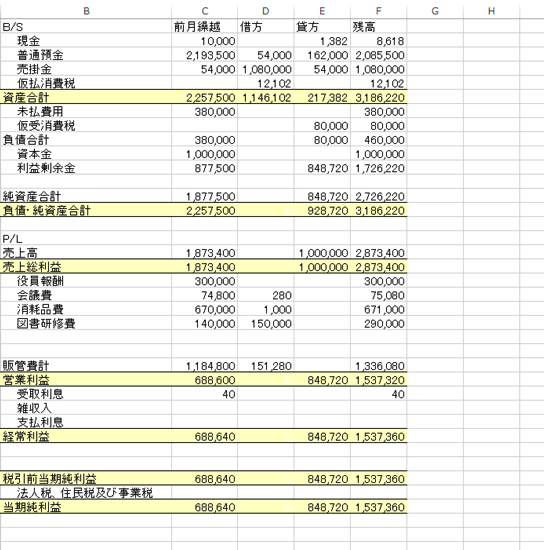Select the 雑収入 row label
The image size is (544, 550).
(x=86, y=408)
